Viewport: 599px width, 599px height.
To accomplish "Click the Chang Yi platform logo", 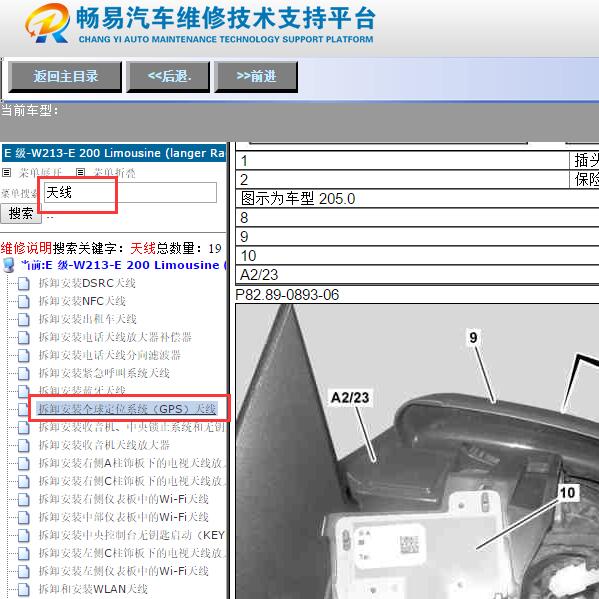I will click(48, 23).
